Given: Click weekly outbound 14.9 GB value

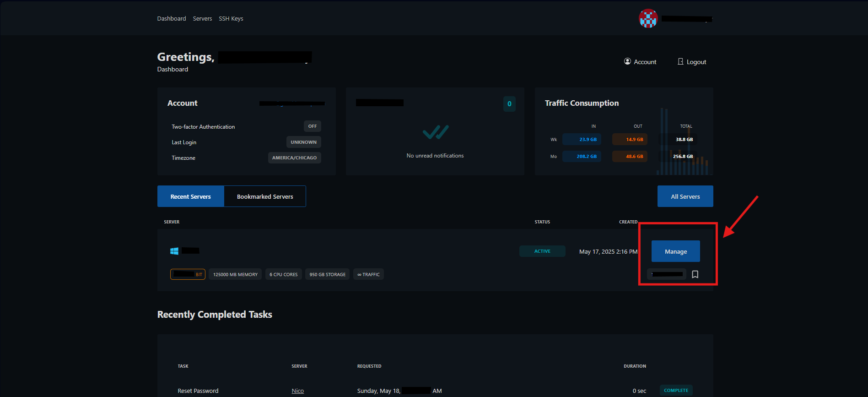Looking at the screenshot, I should 630,139.
